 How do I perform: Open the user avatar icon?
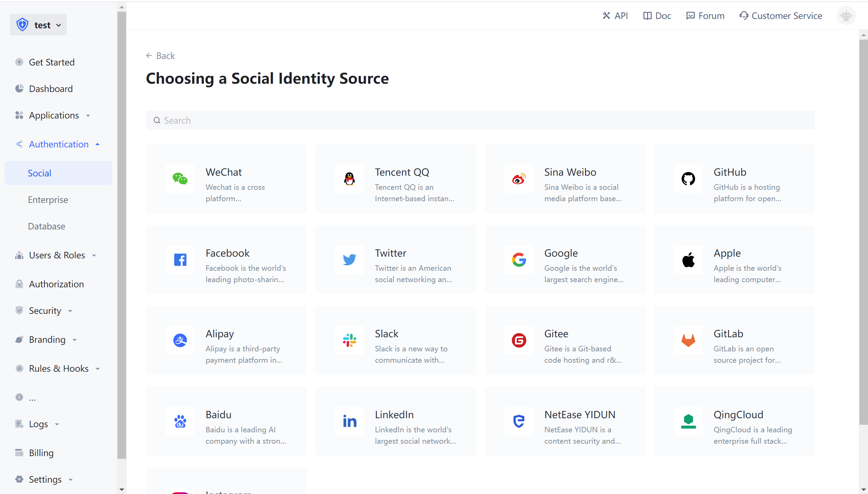pyautogui.click(x=846, y=16)
